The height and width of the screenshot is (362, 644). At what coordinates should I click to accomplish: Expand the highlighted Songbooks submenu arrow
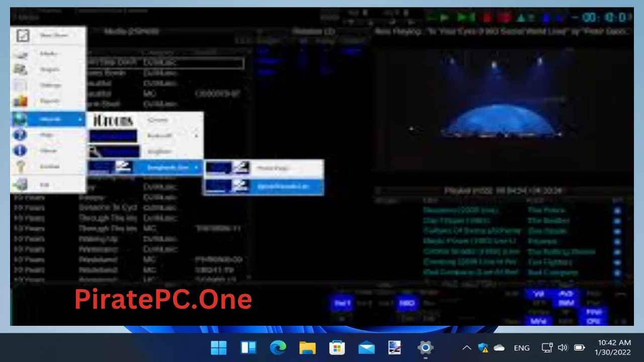coord(196,167)
